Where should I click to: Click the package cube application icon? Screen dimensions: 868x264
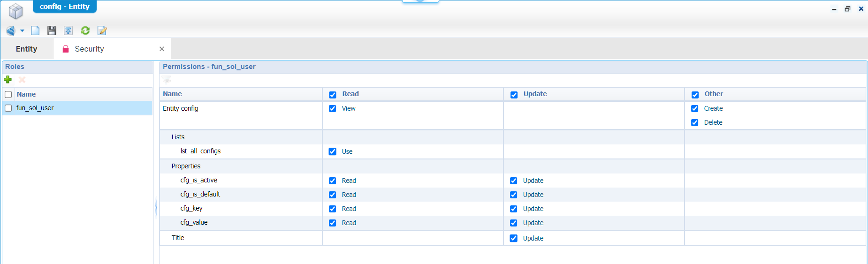[15, 11]
